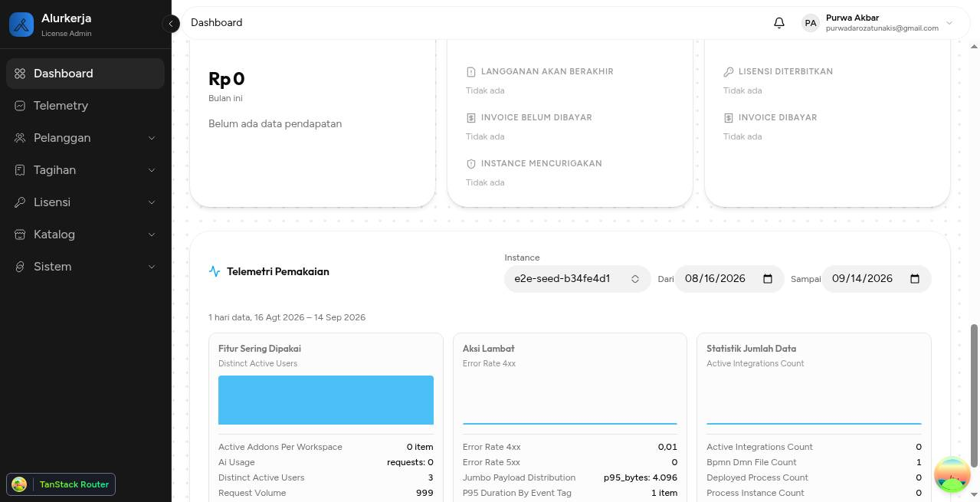This screenshot has height=502, width=980.
Task: Click the Sampai date field 09/14/2026
Action: [x=876, y=279]
